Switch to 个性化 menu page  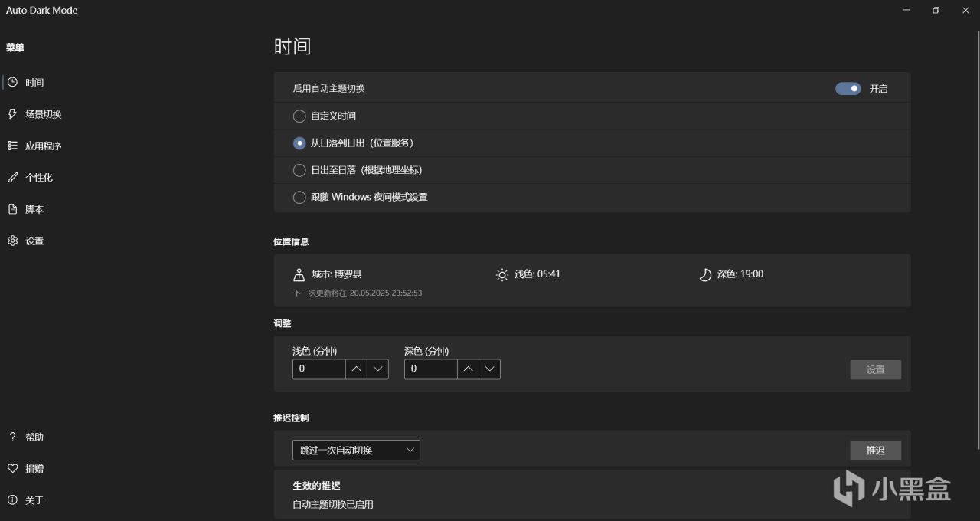point(38,177)
